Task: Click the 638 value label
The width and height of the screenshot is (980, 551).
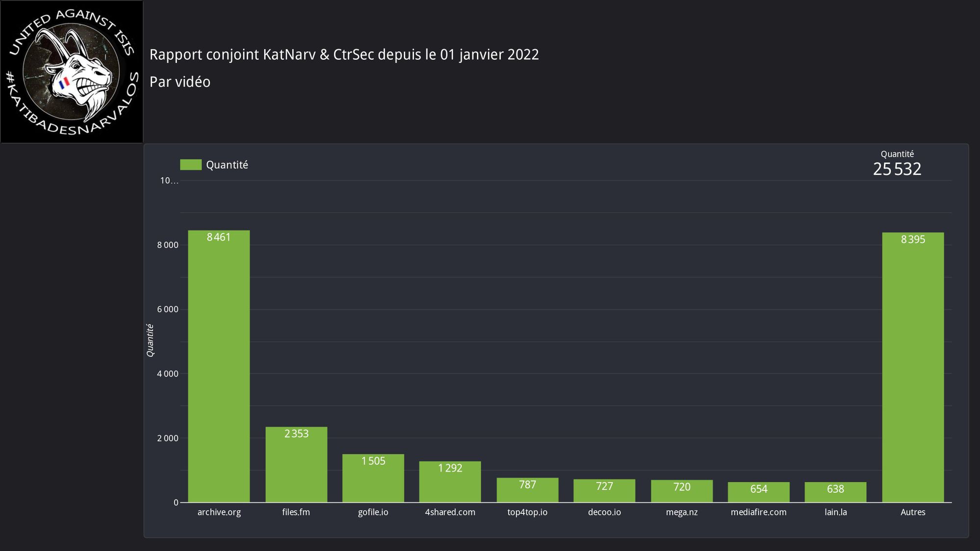Action: pyautogui.click(x=835, y=489)
